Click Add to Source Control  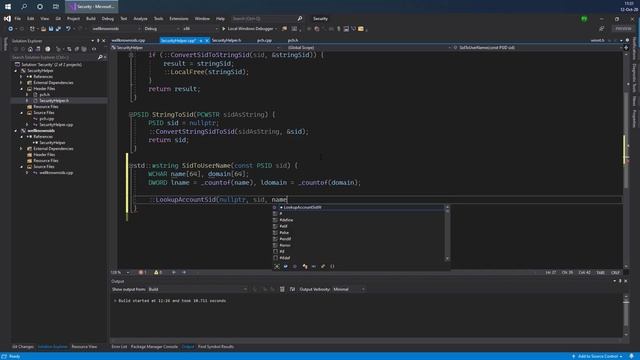(x=598, y=356)
